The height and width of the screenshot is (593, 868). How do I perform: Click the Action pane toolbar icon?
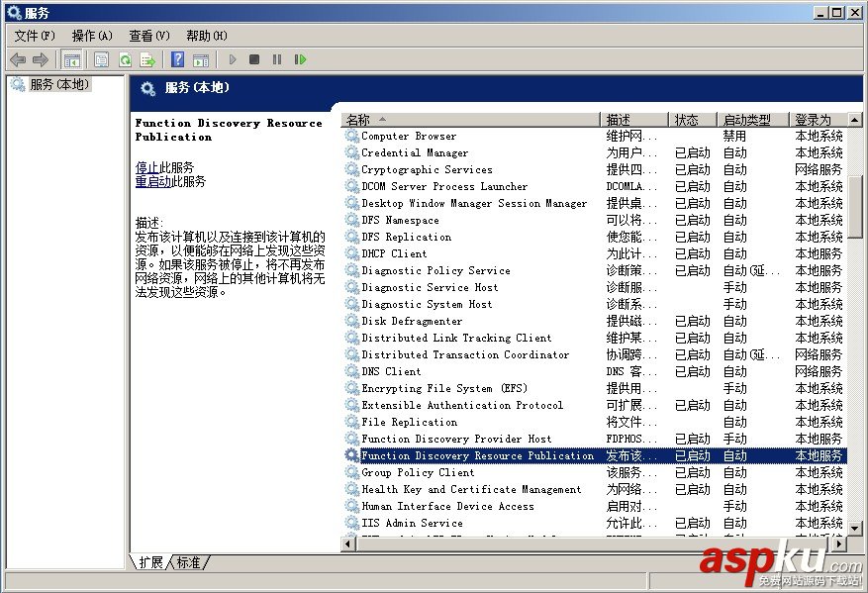tap(201, 59)
